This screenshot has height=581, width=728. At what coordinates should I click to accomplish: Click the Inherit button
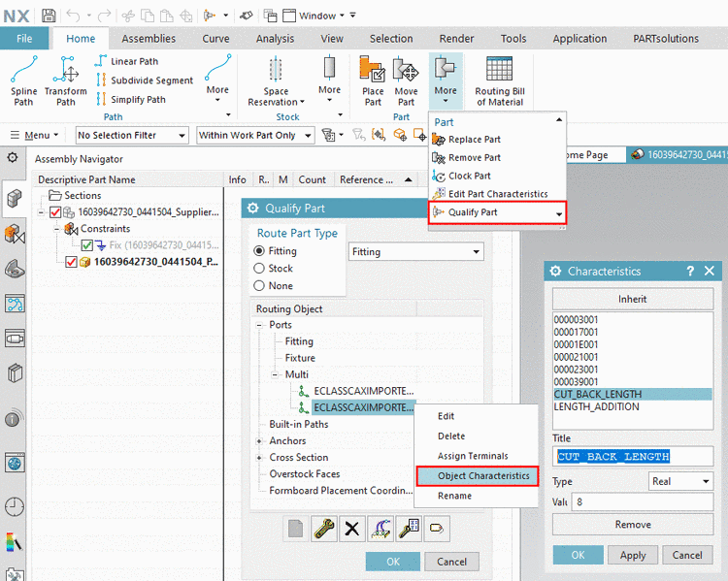click(633, 300)
